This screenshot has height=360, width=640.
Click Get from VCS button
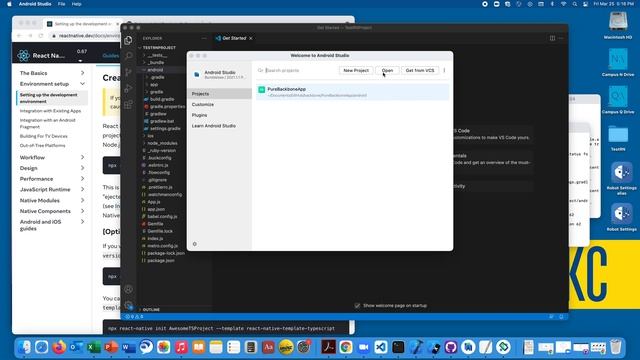(x=420, y=70)
